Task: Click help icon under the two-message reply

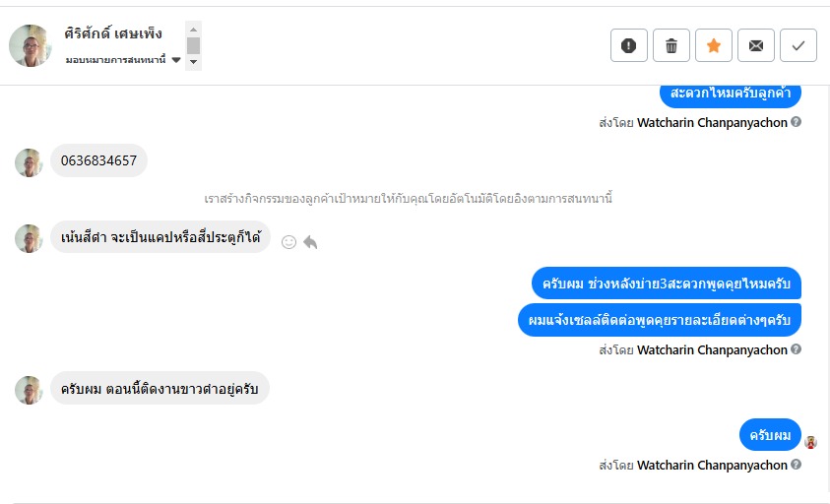Action: click(796, 349)
